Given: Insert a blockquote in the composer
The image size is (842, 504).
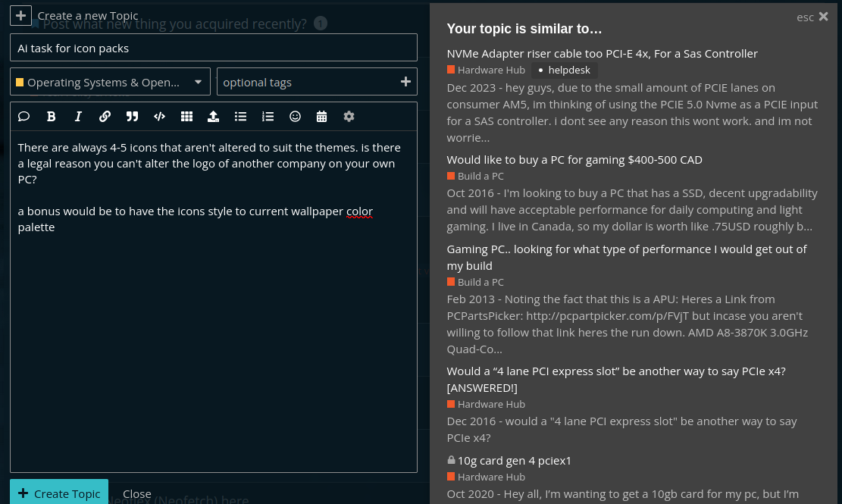Looking at the screenshot, I should [132, 116].
